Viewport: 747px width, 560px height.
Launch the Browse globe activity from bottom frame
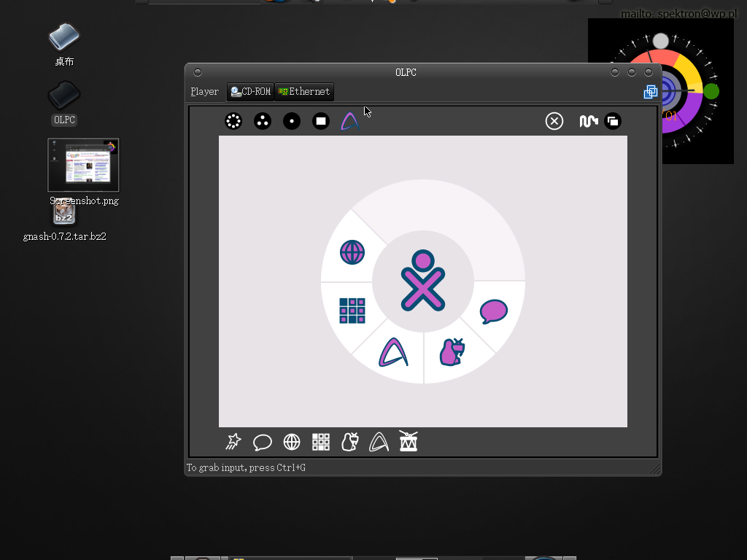[x=292, y=442]
